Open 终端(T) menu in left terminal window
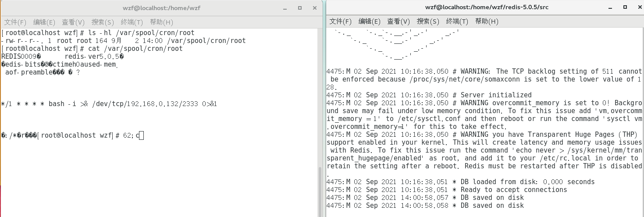 132,22
